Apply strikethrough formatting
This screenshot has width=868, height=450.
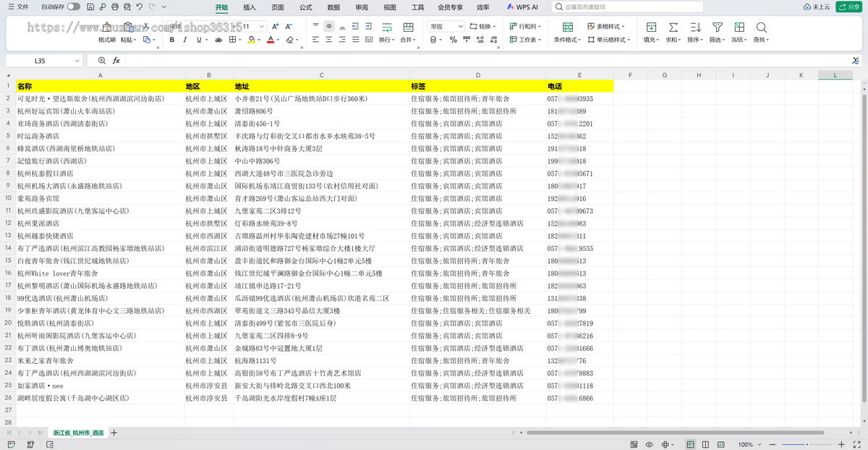point(218,40)
